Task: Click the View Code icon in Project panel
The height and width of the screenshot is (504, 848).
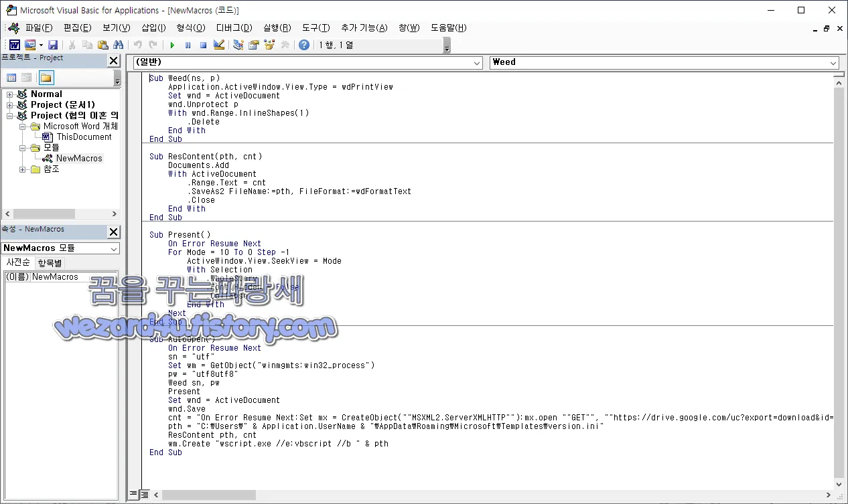Action: (11, 78)
